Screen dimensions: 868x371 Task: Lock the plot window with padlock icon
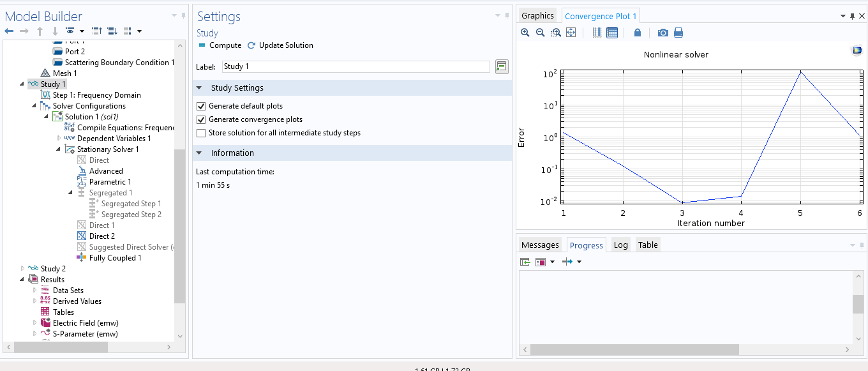pyautogui.click(x=637, y=33)
